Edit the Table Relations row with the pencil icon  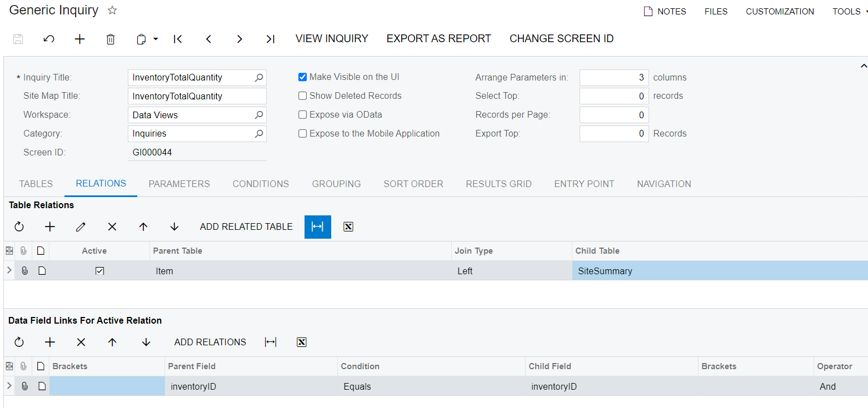tap(81, 226)
